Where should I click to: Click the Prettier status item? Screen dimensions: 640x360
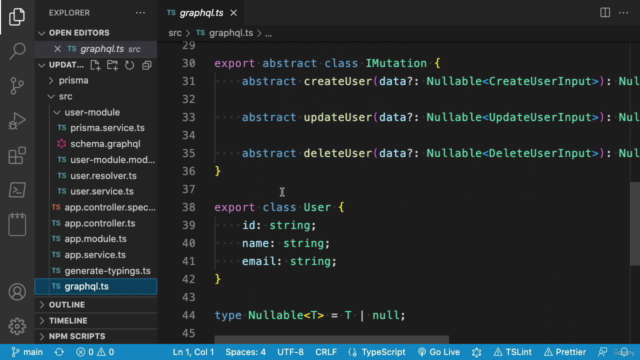pos(564,352)
